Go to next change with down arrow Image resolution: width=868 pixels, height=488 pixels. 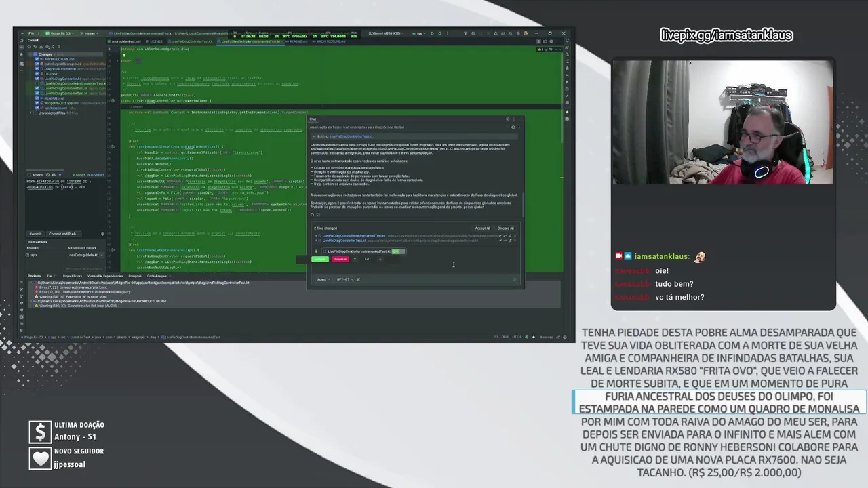tap(380, 259)
